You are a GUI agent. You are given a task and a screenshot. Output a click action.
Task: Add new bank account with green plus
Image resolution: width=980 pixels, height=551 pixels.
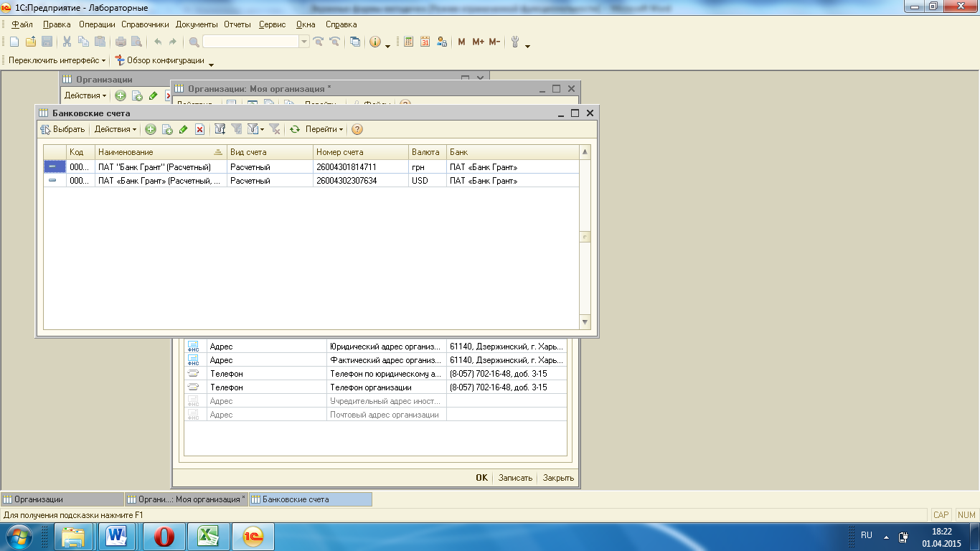tap(151, 129)
